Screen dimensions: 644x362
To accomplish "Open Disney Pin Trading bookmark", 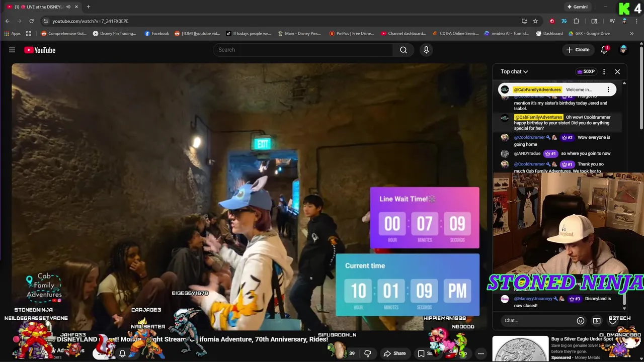I will pyautogui.click(x=114, y=34).
